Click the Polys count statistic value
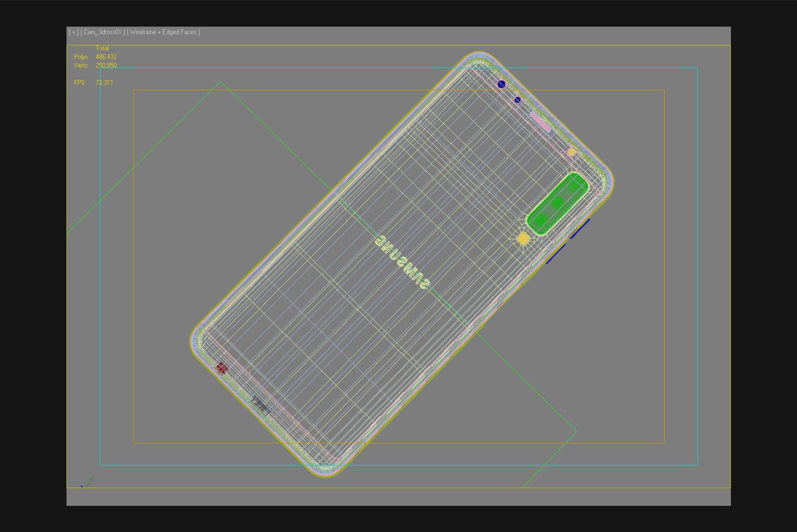The height and width of the screenshot is (532, 797). (x=106, y=57)
